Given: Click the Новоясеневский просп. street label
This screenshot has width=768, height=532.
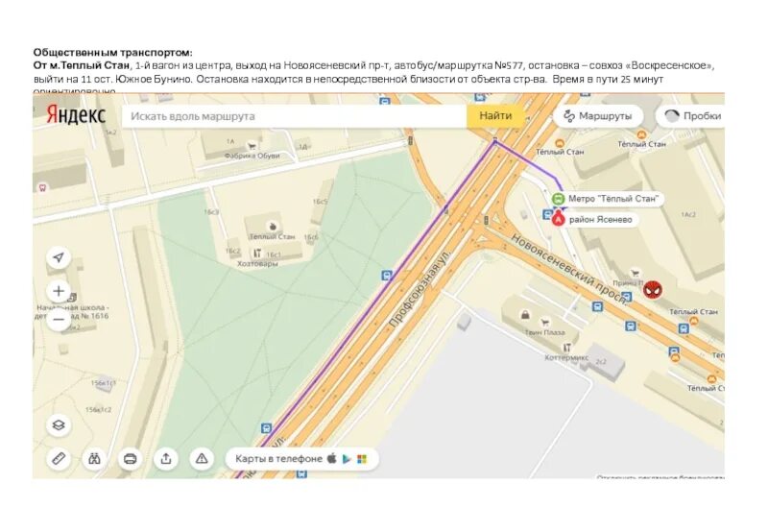Looking at the screenshot, I should [x=569, y=268].
